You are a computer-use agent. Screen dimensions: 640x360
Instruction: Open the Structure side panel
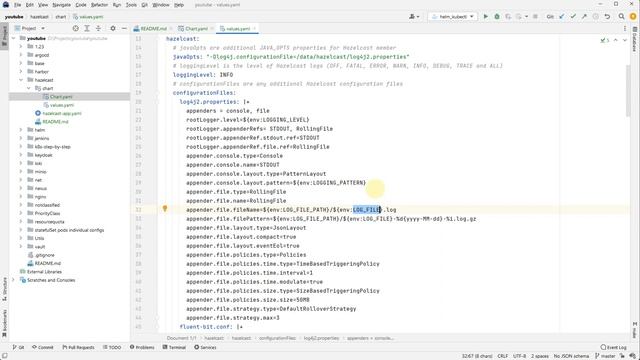[x=4, y=289]
